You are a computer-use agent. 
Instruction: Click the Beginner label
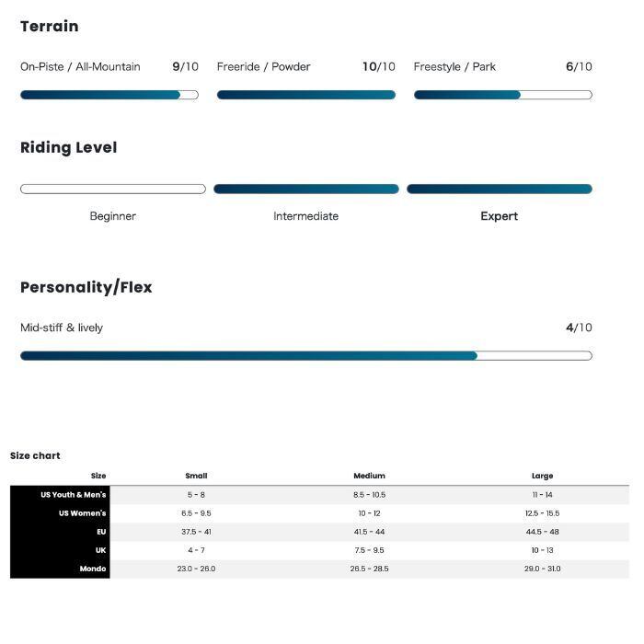click(x=113, y=216)
